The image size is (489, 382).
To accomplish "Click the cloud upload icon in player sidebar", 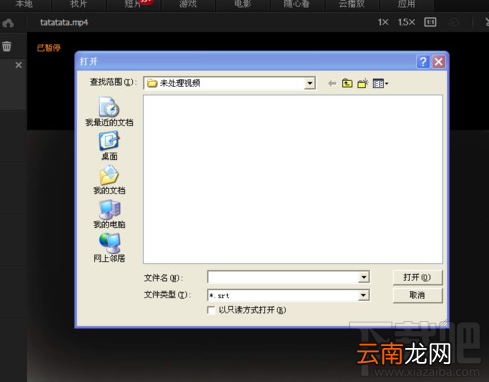I will [8, 23].
